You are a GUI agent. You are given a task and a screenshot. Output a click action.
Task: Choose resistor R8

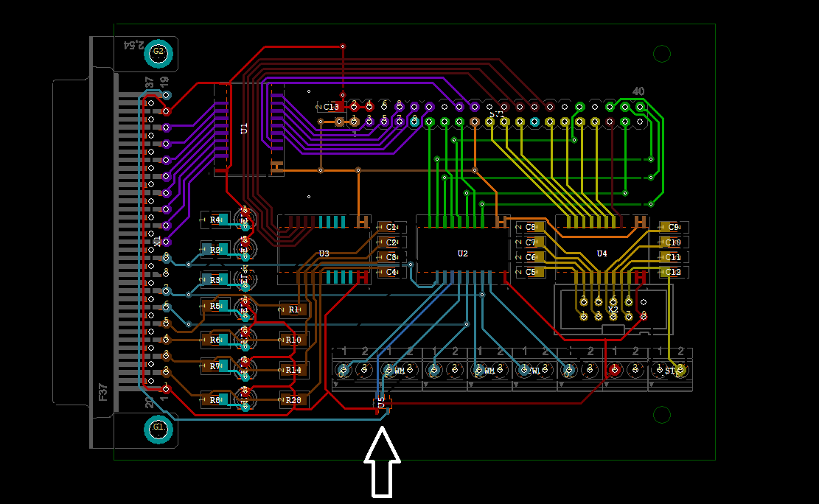click(x=216, y=400)
